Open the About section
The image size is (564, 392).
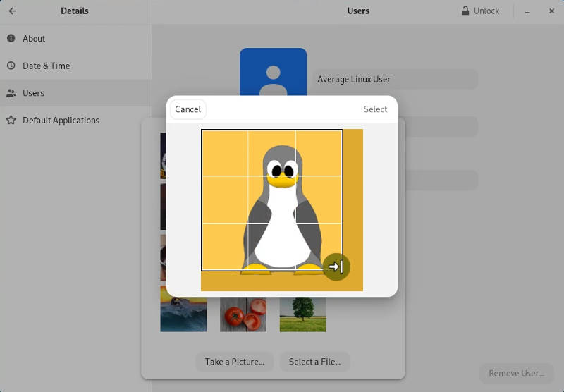point(75,39)
